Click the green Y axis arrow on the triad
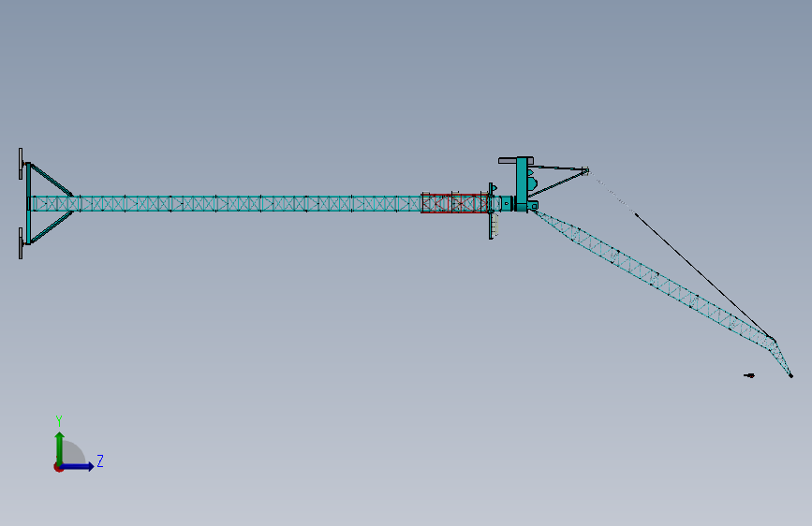Viewport: 812px width, 526px height. [60, 448]
